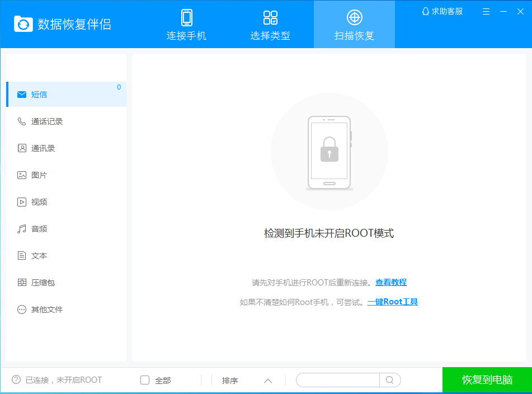Open the 扫描恢复 tab

point(354,25)
